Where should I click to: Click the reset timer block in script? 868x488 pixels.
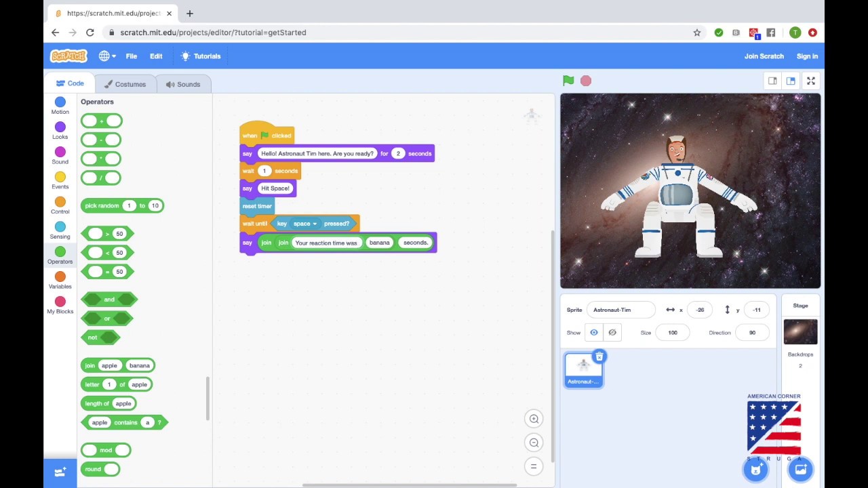257,206
